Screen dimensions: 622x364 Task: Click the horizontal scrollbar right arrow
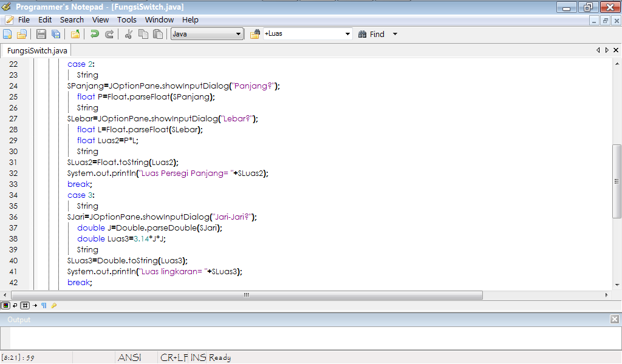pyautogui.click(x=607, y=295)
